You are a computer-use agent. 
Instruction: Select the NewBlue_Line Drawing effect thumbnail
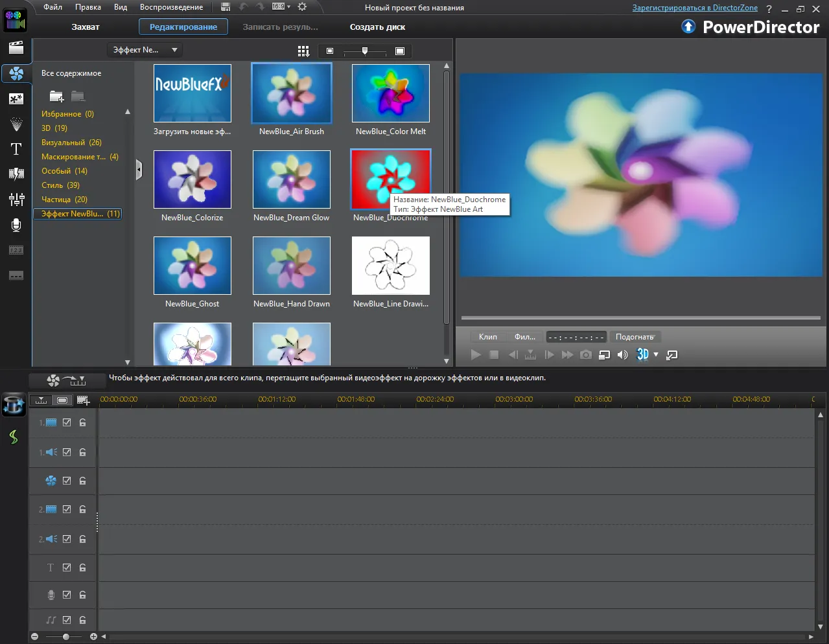pyautogui.click(x=391, y=266)
